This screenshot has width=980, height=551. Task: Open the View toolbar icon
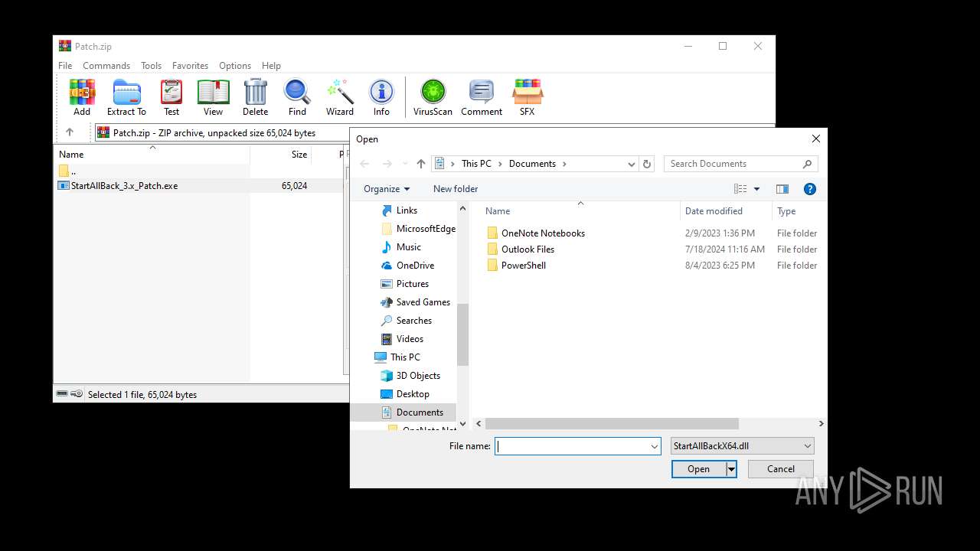point(213,97)
